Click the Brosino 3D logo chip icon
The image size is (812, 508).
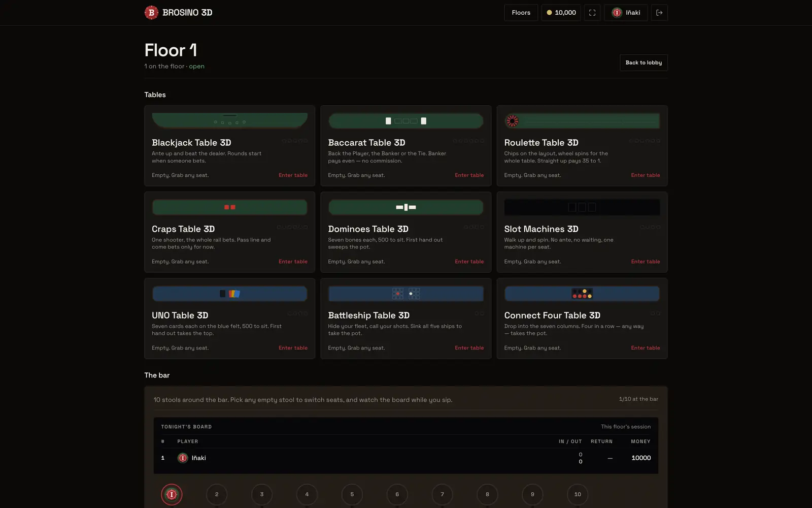pyautogui.click(x=151, y=13)
